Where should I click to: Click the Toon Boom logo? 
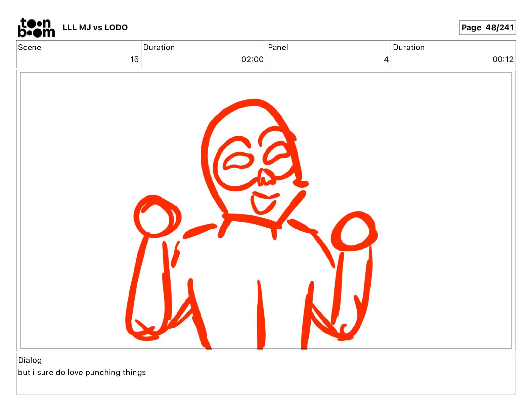coord(36,28)
